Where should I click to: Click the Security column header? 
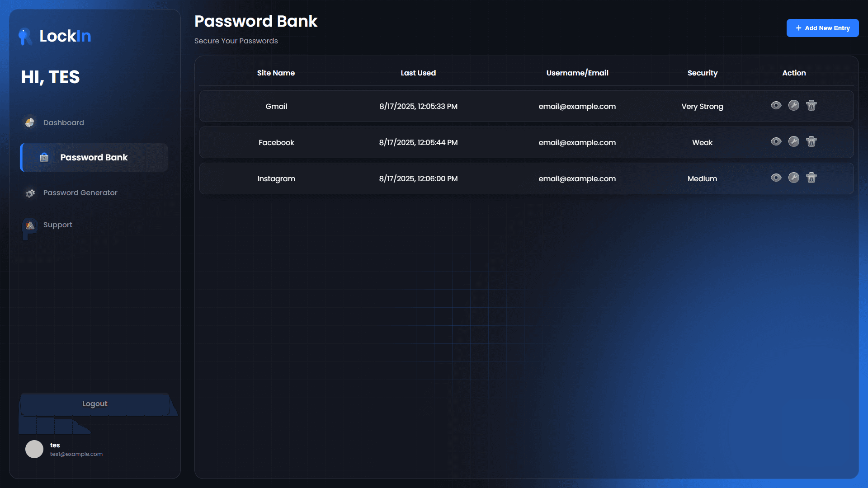click(x=702, y=73)
